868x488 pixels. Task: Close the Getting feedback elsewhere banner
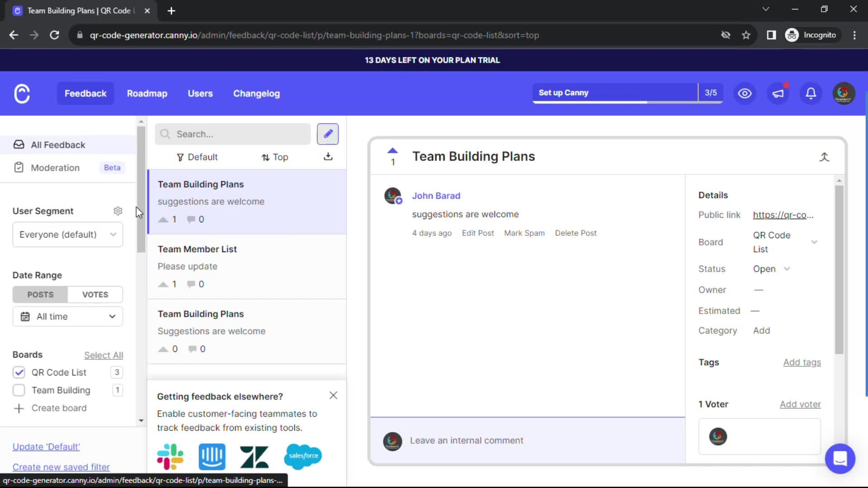point(333,395)
